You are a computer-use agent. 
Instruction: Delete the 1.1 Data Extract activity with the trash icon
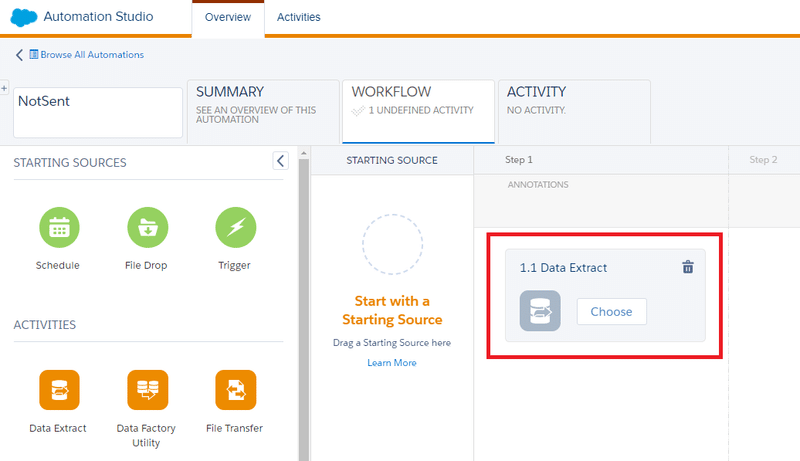(688, 267)
